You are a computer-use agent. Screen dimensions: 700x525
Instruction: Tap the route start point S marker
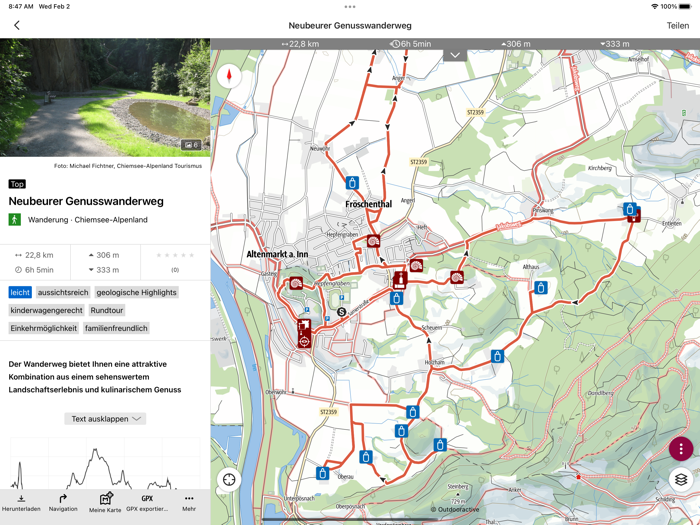[342, 312]
